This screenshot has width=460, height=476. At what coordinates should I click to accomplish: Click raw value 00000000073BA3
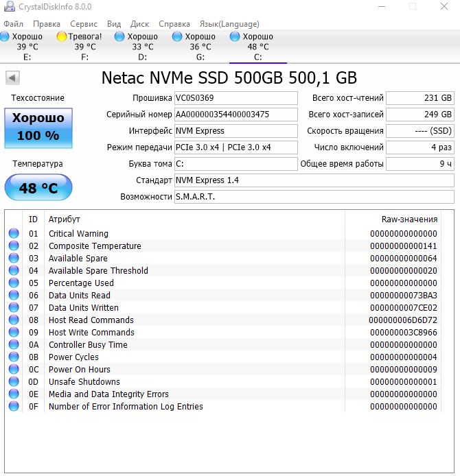(x=404, y=296)
